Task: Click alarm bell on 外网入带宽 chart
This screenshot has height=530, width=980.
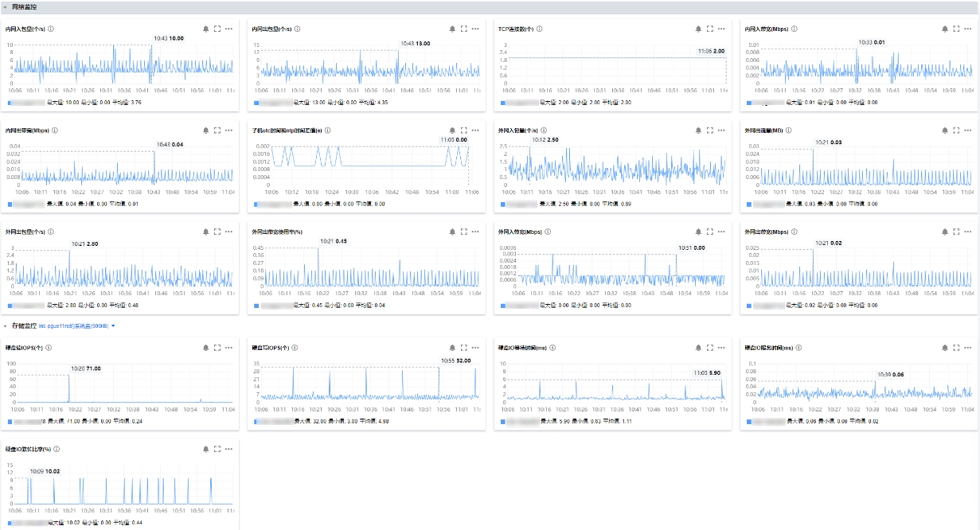Action: (x=699, y=232)
